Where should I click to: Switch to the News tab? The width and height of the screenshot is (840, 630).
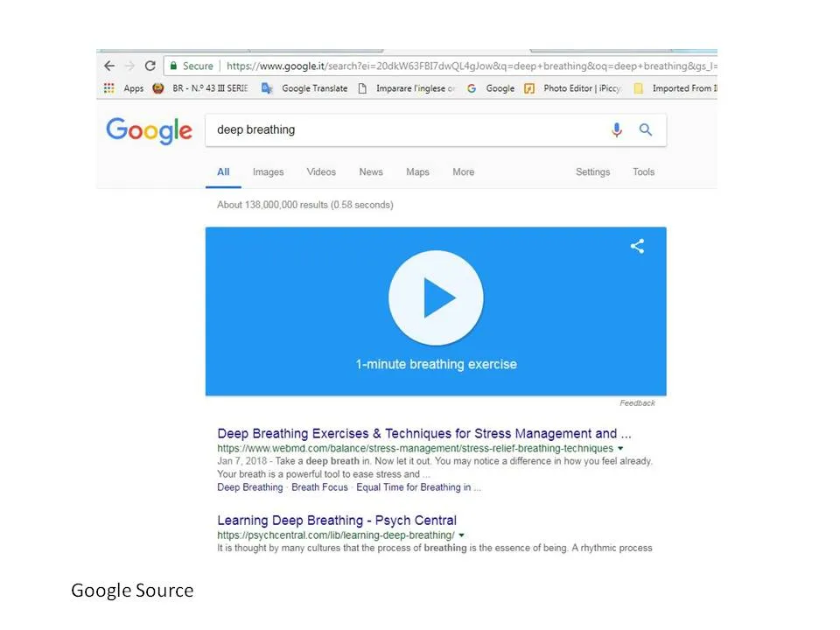pyautogui.click(x=371, y=172)
